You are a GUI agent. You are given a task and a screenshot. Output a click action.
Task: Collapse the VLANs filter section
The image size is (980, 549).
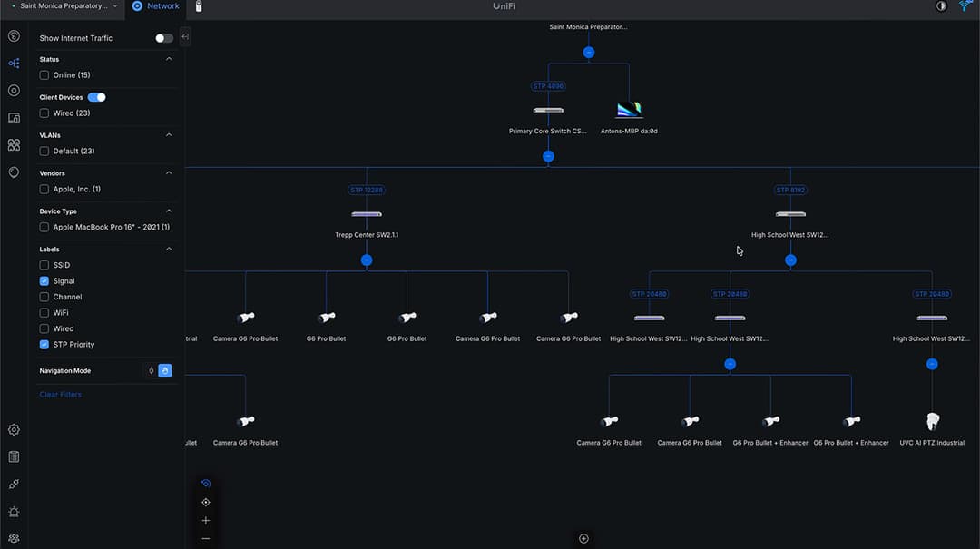169,134
